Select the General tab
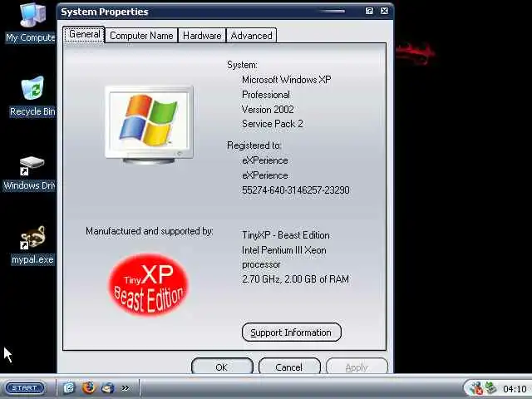 (x=84, y=34)
